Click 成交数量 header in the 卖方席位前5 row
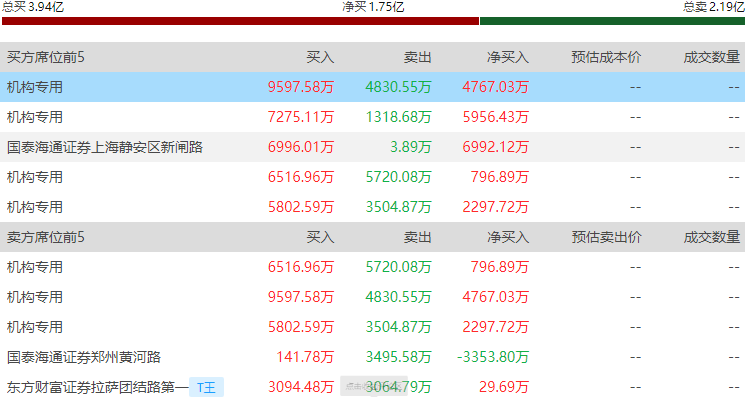 (712, 237)
